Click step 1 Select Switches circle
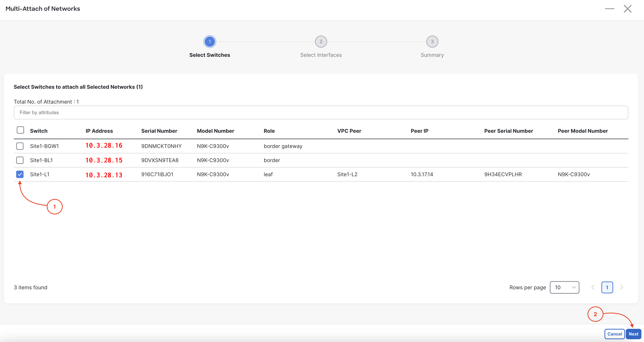 coord(209,42)
